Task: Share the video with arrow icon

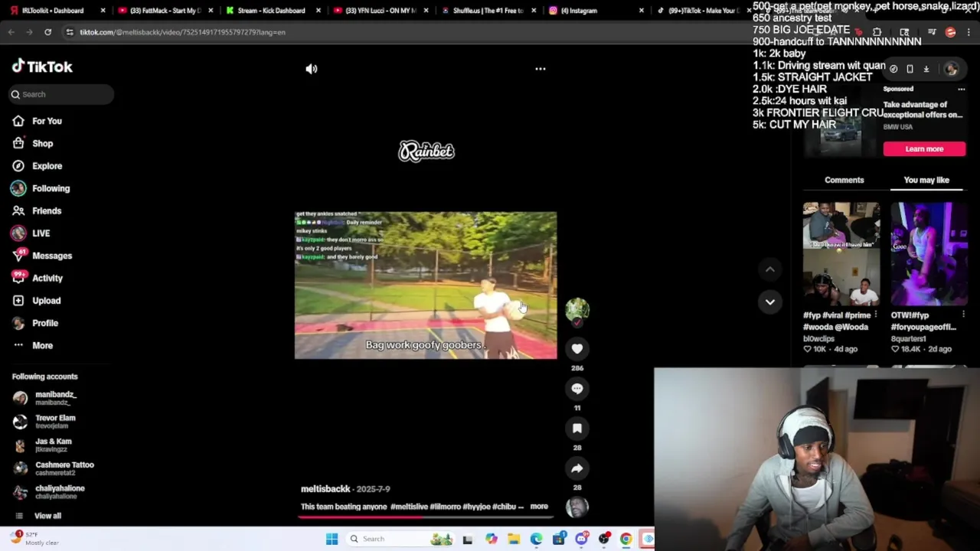Action: (577, 468)
